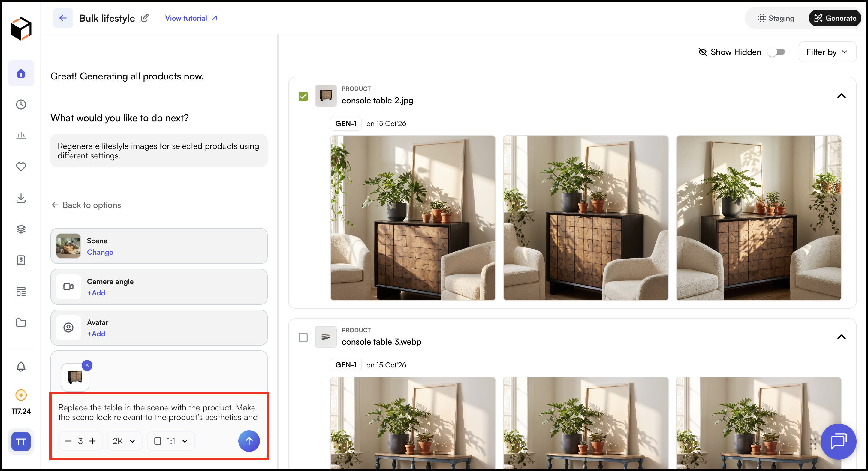This screenshot has height=471, width=868.
Task: Submit the prompt with the arrow button
Action: click(249, 441)
